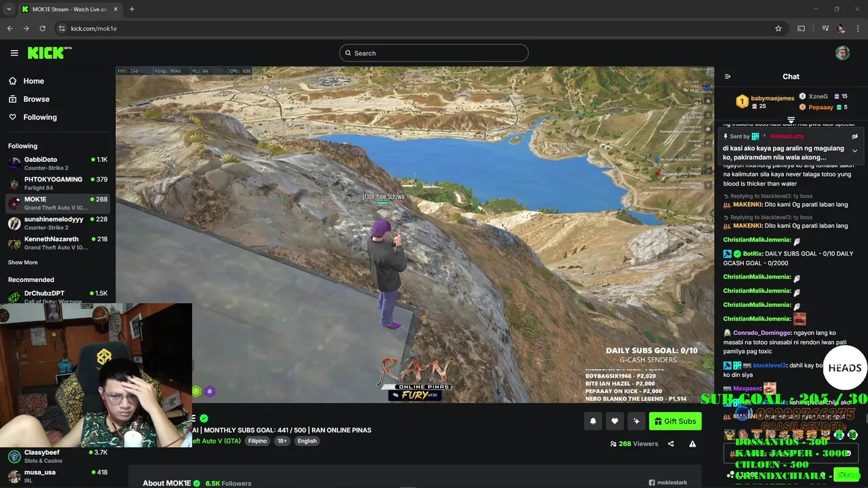Open the mokiestark Facebook link
The height and width of the screenshot is (488, 868).
coord(668,483)
